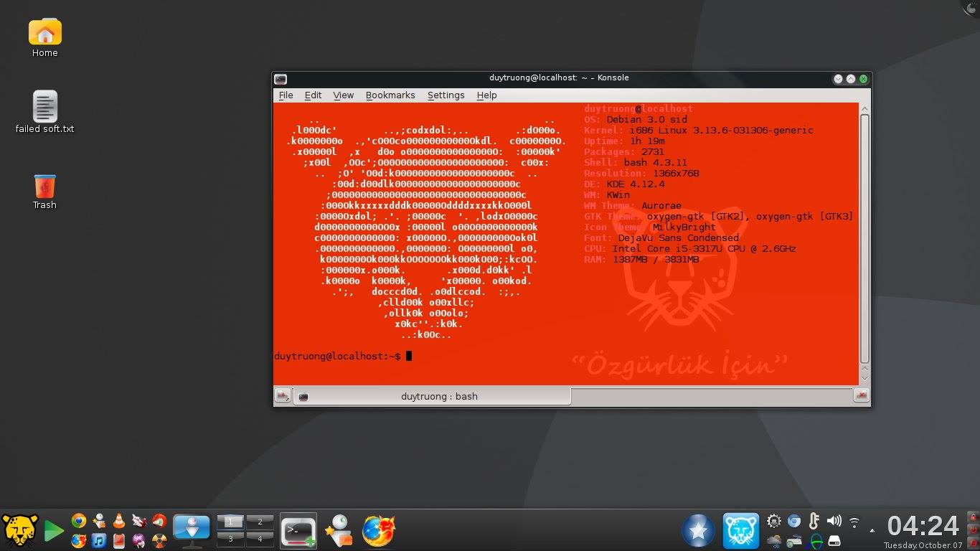The image size is (980, 551).
Task: Open the blue music note application
Action: pyautogui.click(x=99, y=540)
